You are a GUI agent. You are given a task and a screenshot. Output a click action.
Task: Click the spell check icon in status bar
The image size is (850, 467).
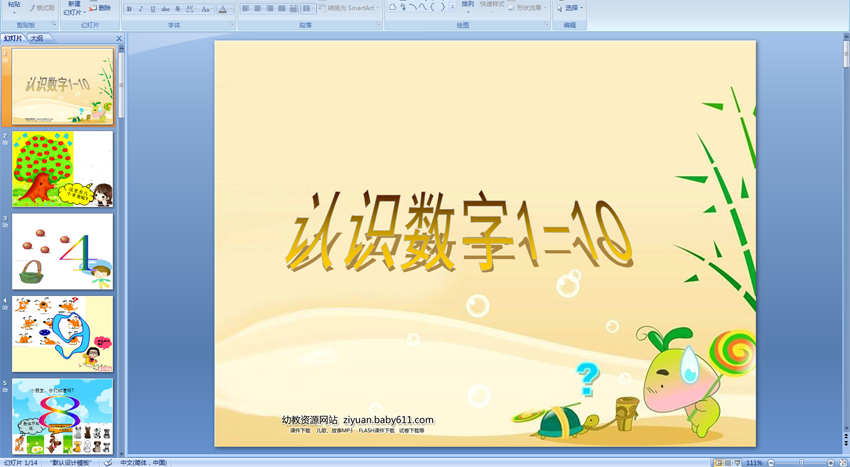point(108,462)
